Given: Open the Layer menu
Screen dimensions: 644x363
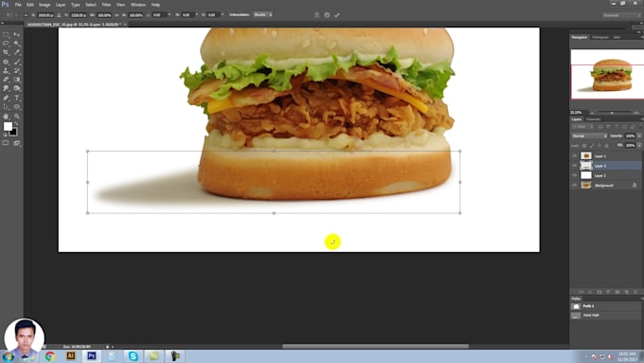Looking at the screenshot, I should pos(61,5).
